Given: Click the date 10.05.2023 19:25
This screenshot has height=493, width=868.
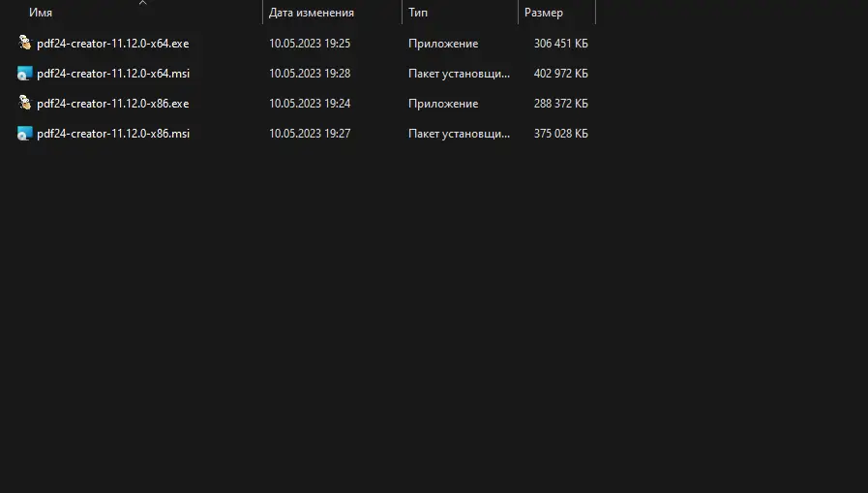Looking at the screenshot, I should tap(310, 44).
